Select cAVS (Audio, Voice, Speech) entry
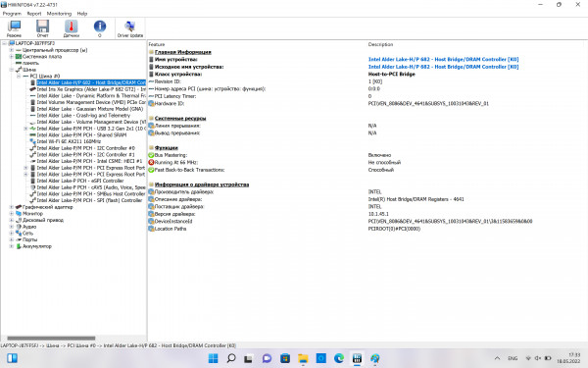The height and width of the screenshot is (368, 588). tap(91, 187)
